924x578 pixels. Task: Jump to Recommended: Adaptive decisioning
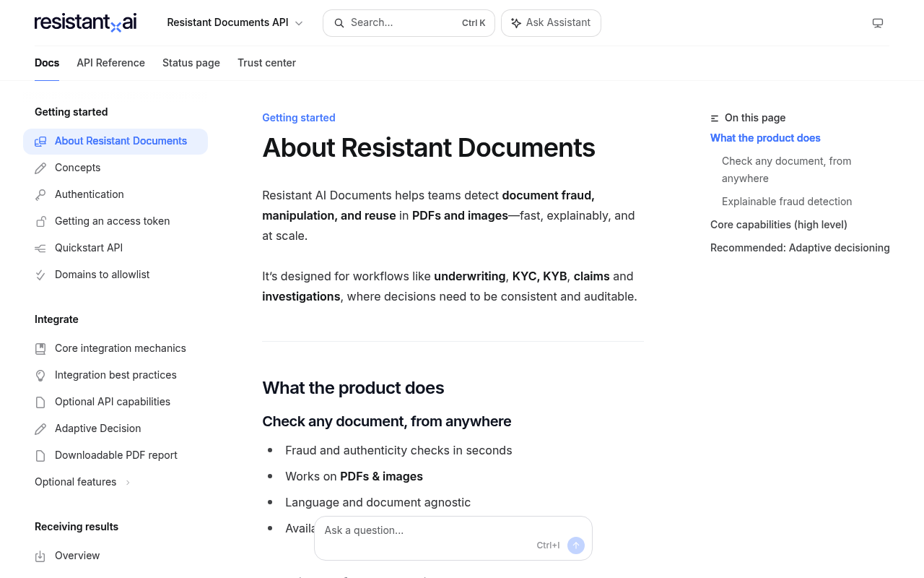[800, 248]
